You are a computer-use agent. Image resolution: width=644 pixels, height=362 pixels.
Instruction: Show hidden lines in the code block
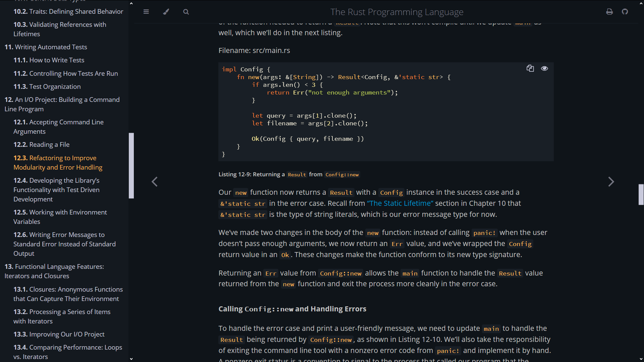pos(544,68)
